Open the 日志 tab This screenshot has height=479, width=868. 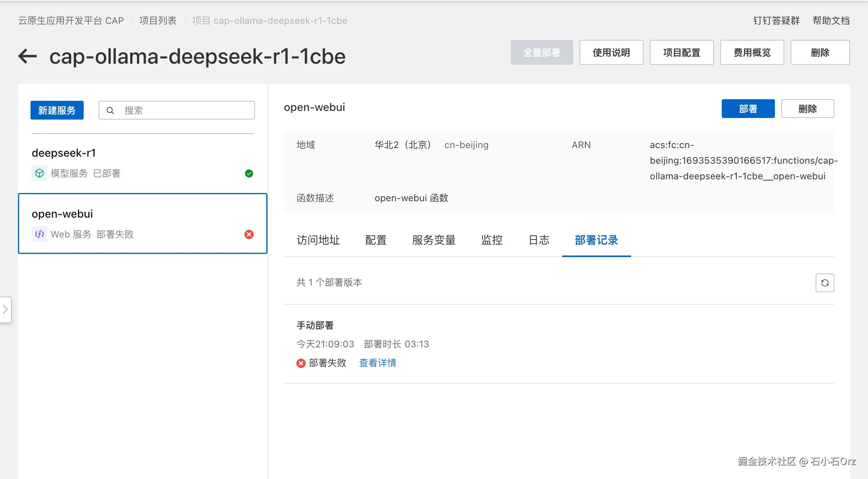pos(539,240)
